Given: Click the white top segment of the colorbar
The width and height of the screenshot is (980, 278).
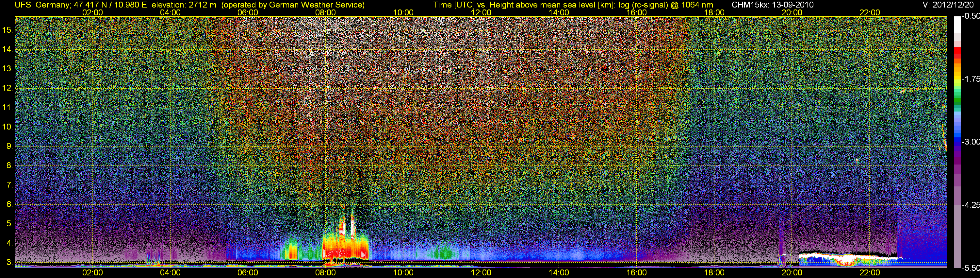Looking at the screenshot, I should pos(957,24).
